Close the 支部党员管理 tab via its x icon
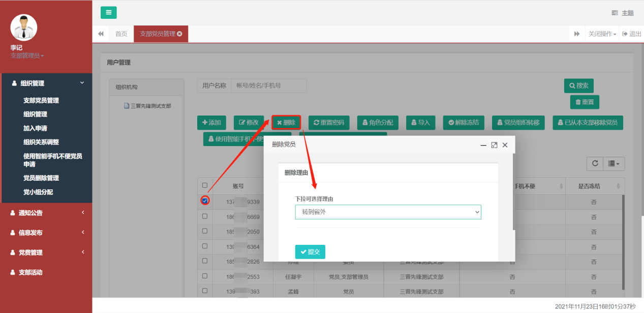 tap(179, 34)
